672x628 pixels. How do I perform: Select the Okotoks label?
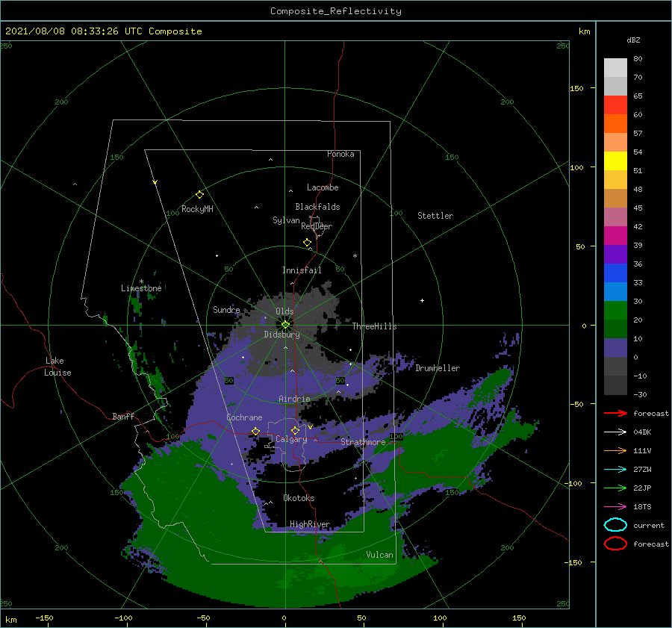pos(299,498)
